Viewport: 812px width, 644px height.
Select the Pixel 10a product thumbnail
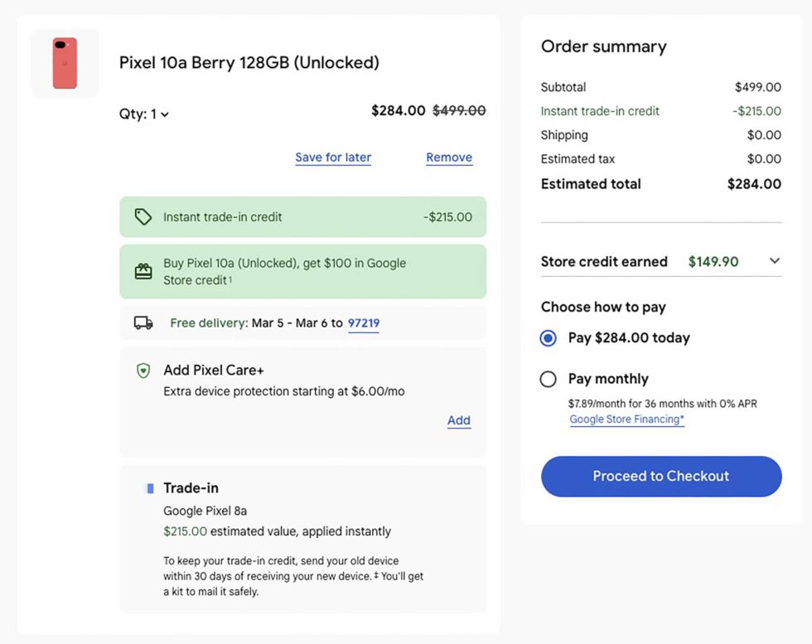pyautogui.click(x=64, y=63)
